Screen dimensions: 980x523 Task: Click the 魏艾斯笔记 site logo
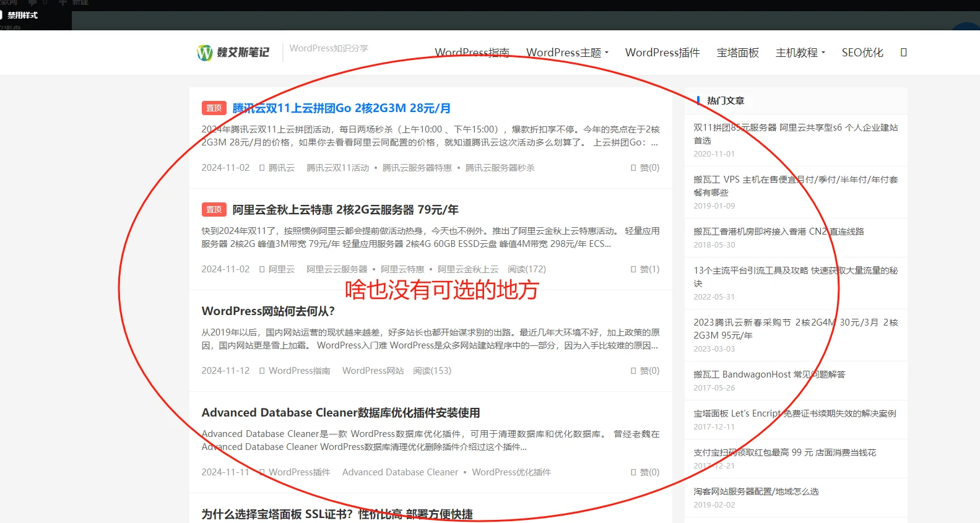pos(233,53)
